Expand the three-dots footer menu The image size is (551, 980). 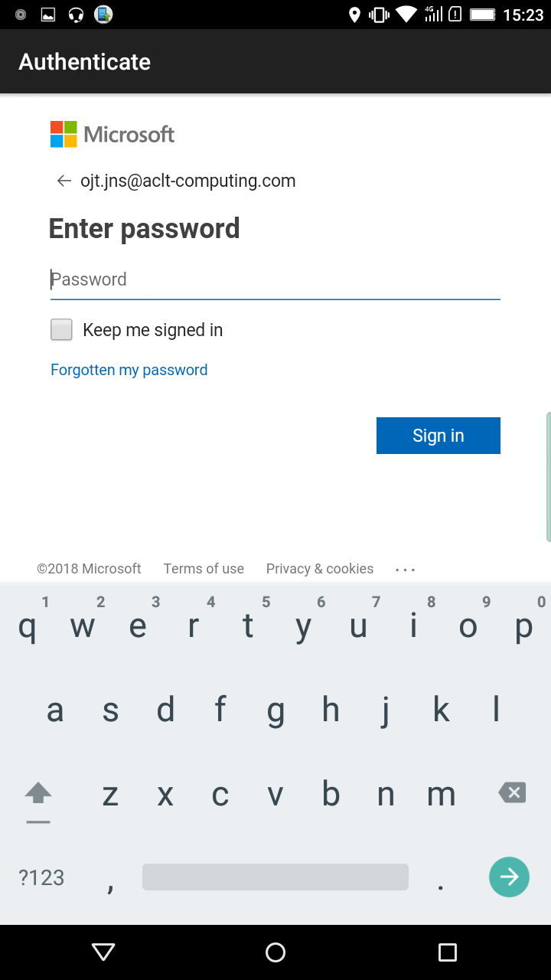tap(405, 570)
